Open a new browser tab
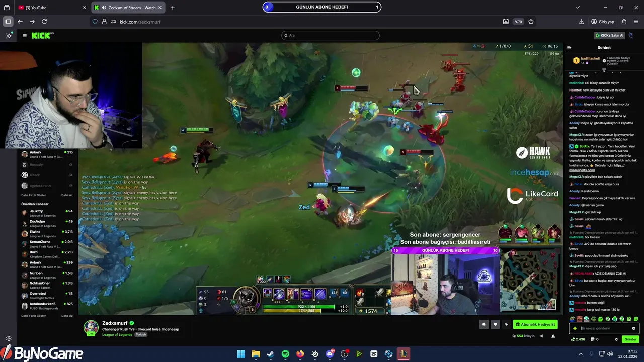Viewport: 644px width, 362px height. click(173, 8)
